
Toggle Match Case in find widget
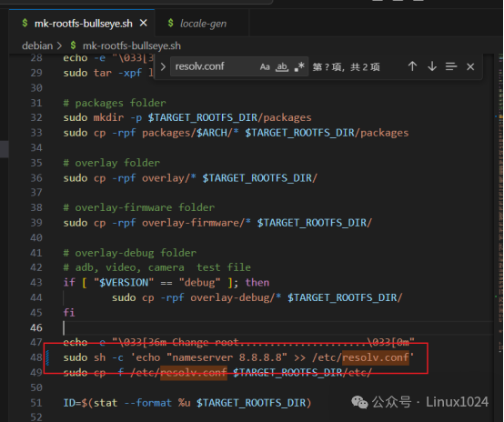click(265, 66)
